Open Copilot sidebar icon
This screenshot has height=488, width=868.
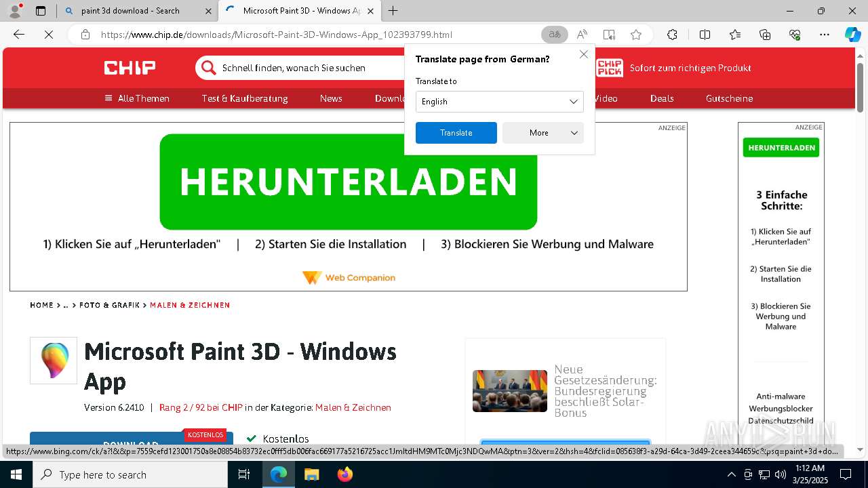(x=852, y=35)
